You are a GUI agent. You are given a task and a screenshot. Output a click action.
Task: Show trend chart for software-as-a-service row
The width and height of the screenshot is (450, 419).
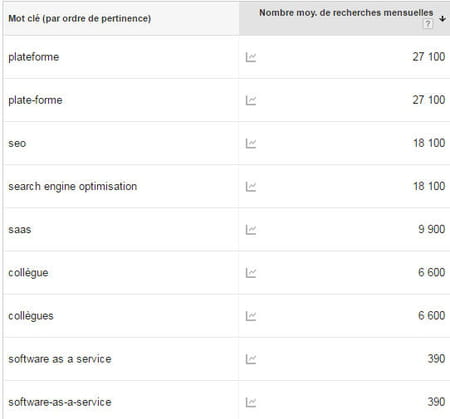[251, 402]
